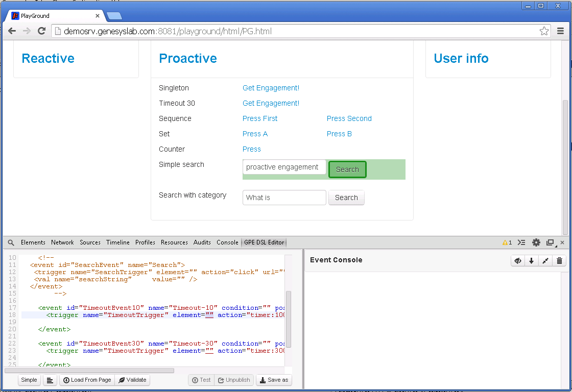The height and width of the screenshot is (392, 572).
Task: Click the highlighted green Search button
Action: coord(347,169)
